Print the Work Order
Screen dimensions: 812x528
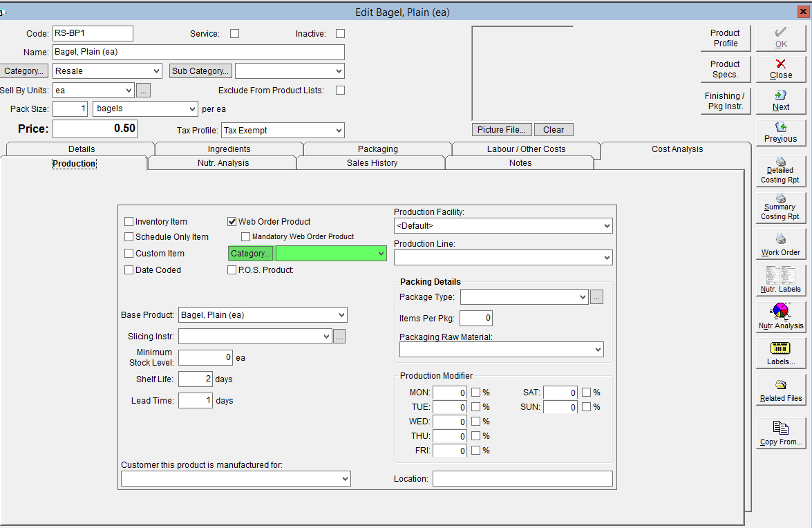point(781,245)
